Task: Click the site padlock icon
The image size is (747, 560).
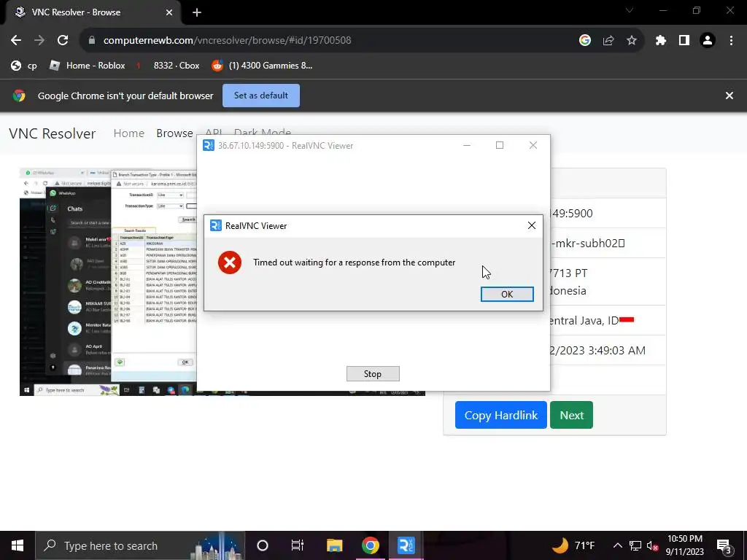Action: [x=92, y=40]
